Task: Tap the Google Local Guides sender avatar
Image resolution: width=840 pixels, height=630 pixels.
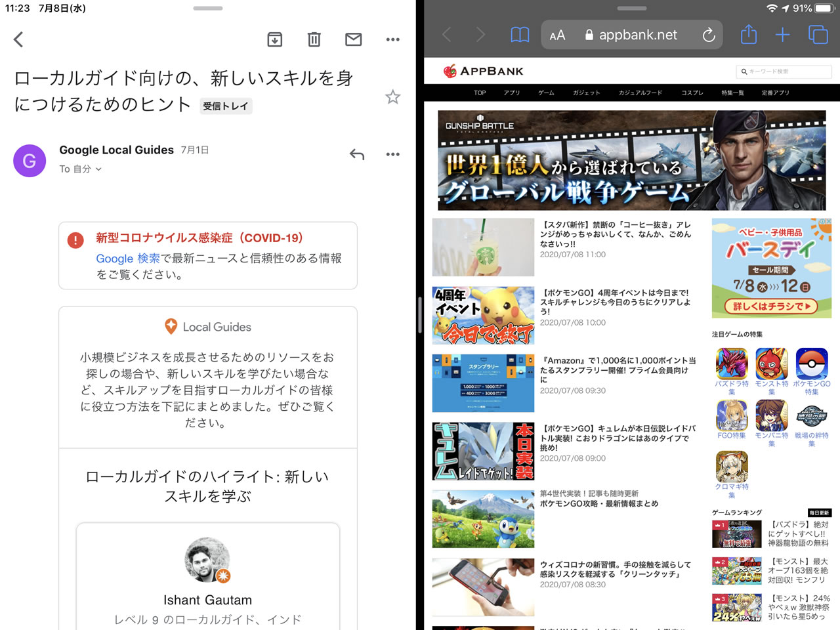Action: [x=30, y=161]
